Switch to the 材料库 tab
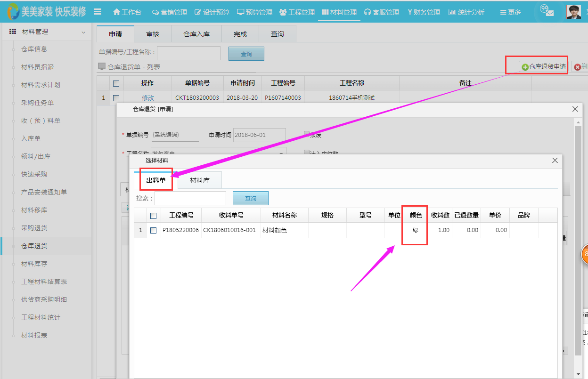Image resolution: width=588 pixels, height=379 pixels. coord(199,180)
